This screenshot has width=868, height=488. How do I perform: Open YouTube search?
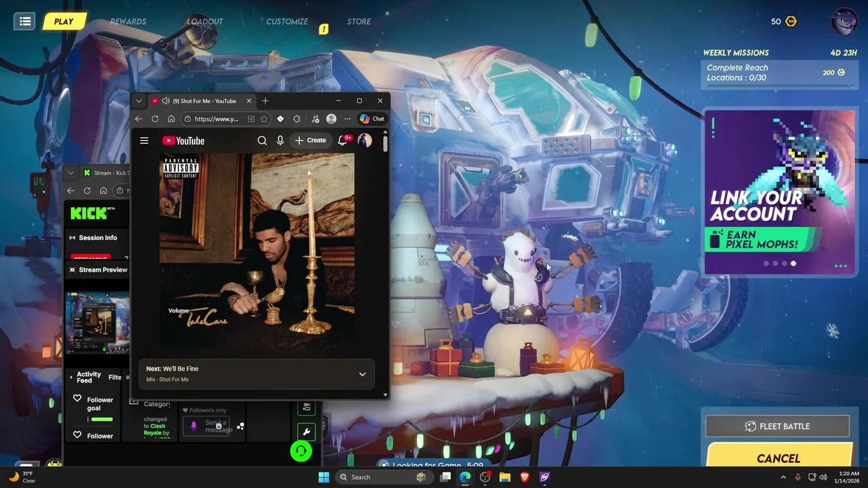[x=262, y=140]
